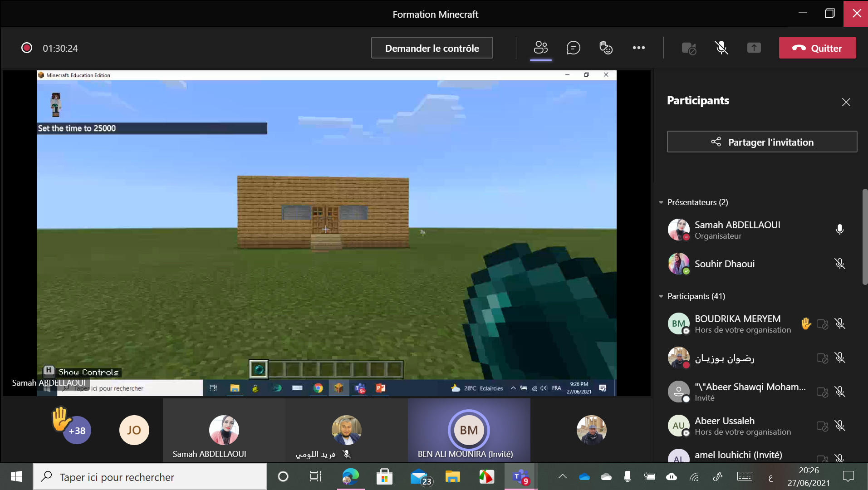Collapse the Participants (41) section
Viewport: 868px width, 490px height.
click(661, 296)
